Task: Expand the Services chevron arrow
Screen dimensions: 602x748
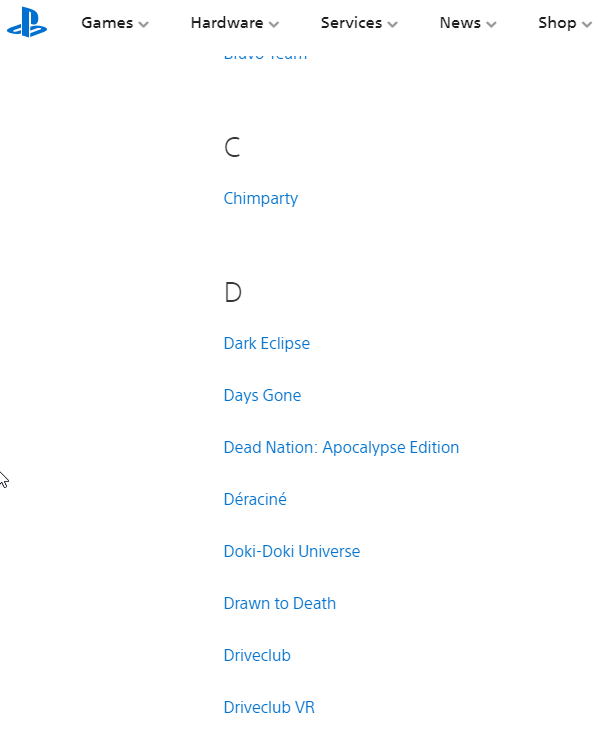Action: pyautogui.click(x=392, y=24)
